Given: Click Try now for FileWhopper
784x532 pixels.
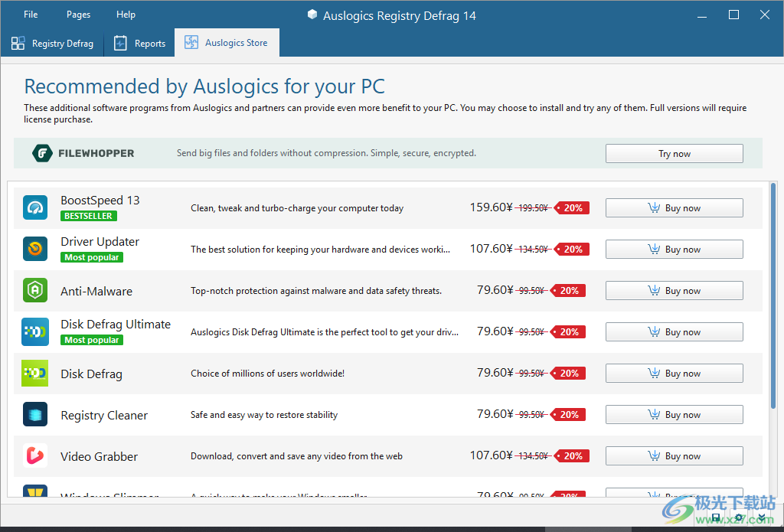Looking at the screenshot, I should (x=674, y=154).
